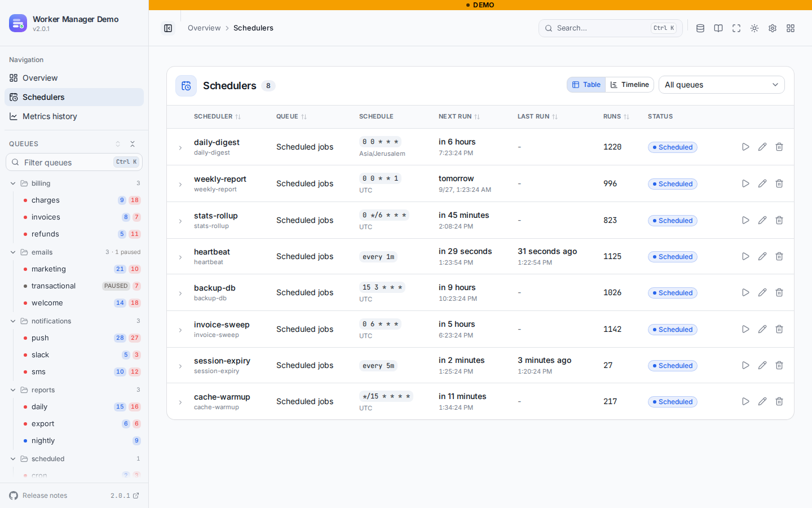The height and width of the screenshot is (508, 812).
Task: Sort the table by Scheduler column
Action: 217,117
